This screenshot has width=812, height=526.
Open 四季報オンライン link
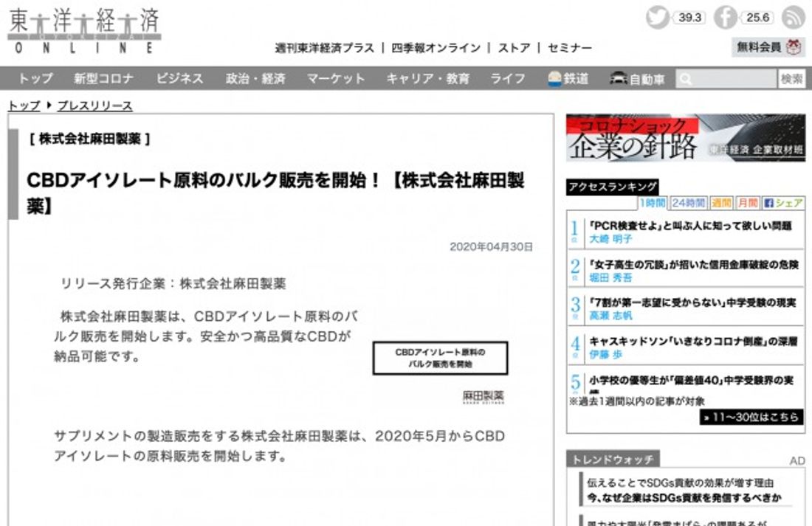pos(436,48)
